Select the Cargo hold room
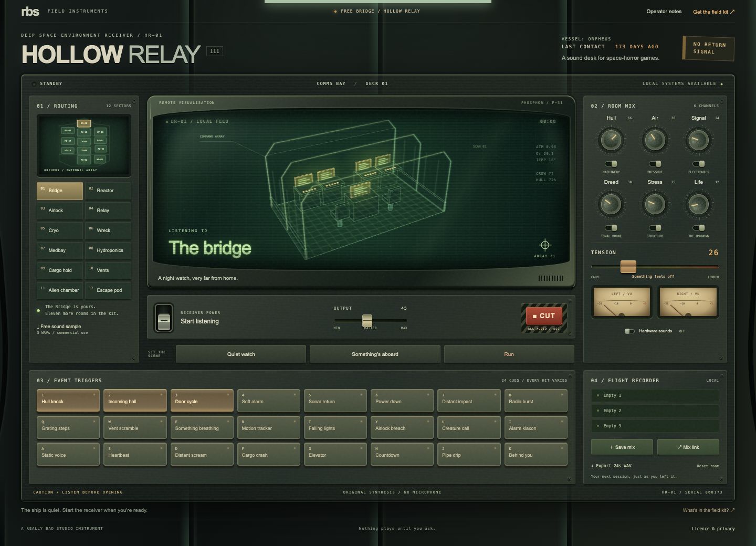The height and width of the screenshot is (546, 756). [60, 270]
